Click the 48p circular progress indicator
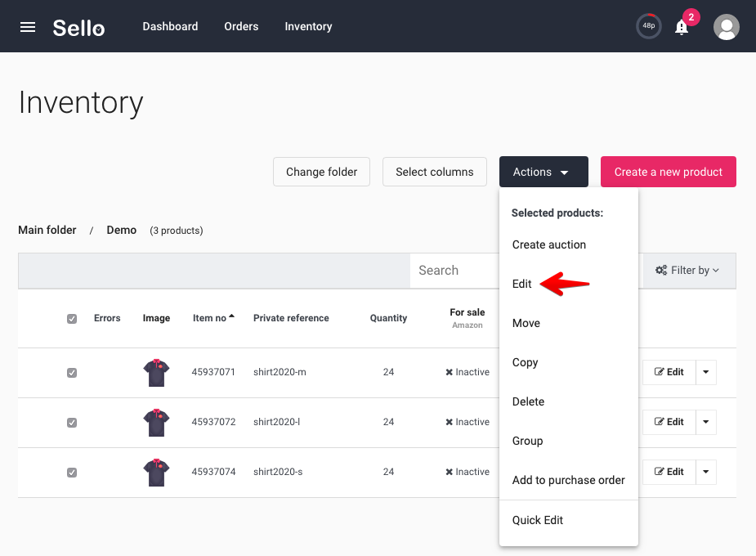The height and width of the screenshot is (556, 756). 648,26
